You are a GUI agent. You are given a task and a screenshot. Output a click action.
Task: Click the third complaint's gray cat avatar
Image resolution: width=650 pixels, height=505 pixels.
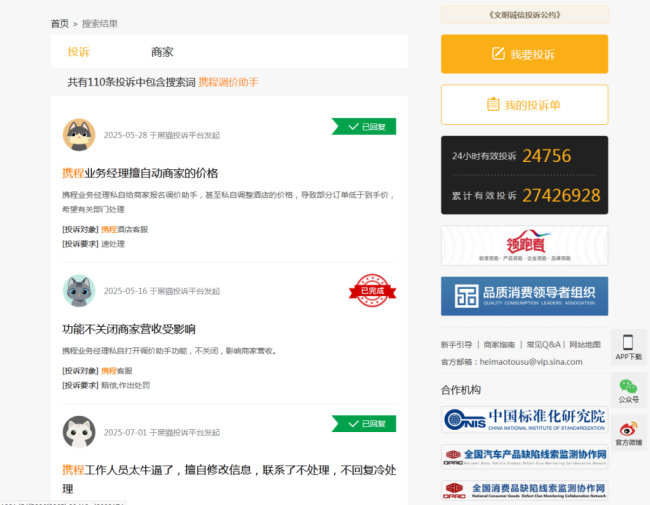point(79,432)
